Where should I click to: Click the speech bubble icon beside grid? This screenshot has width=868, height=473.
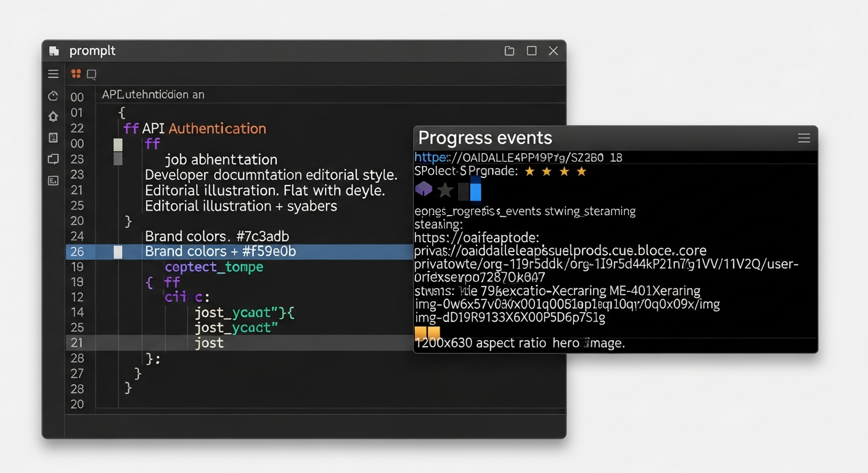[91, 75]
